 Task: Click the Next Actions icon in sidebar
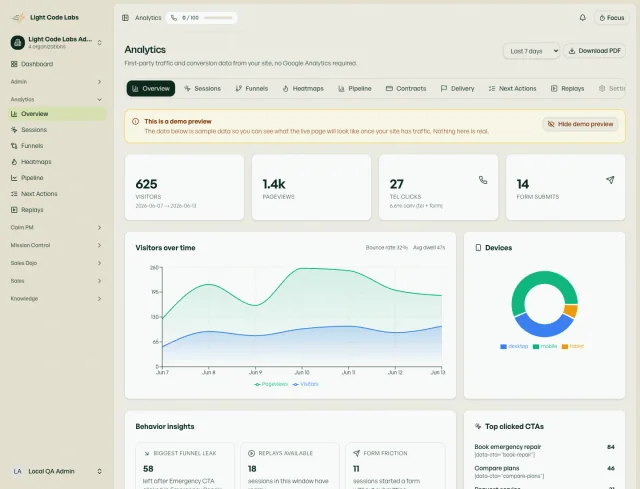tap(14, 194)
